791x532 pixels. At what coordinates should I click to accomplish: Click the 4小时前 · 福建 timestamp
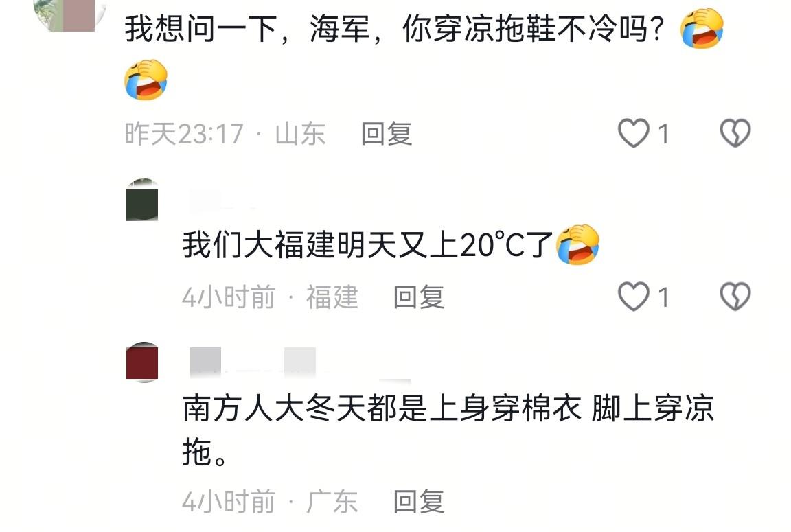pyautogui.click(x=271, y=297)
